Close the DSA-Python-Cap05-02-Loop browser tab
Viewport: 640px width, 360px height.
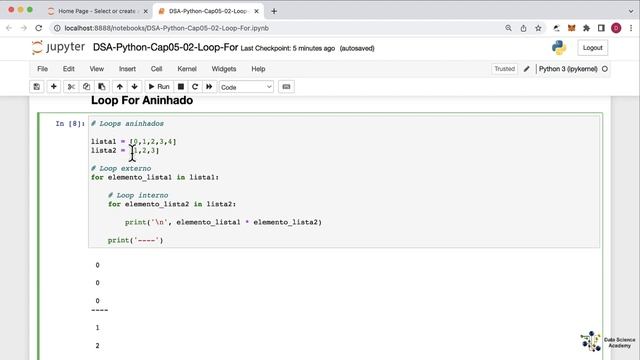pyautogui.click(x=256, y=11)
